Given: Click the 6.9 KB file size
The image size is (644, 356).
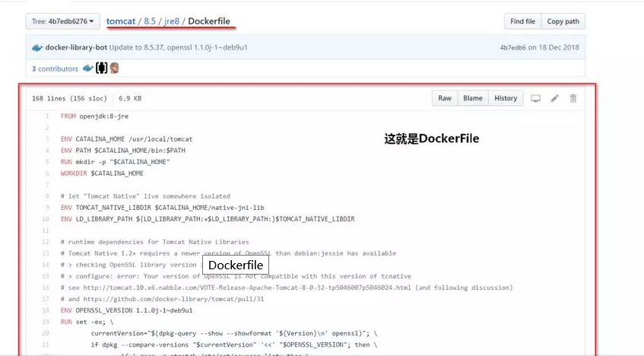Looking at the screenshot, I should pyautogui.click(x=130, y=98).
